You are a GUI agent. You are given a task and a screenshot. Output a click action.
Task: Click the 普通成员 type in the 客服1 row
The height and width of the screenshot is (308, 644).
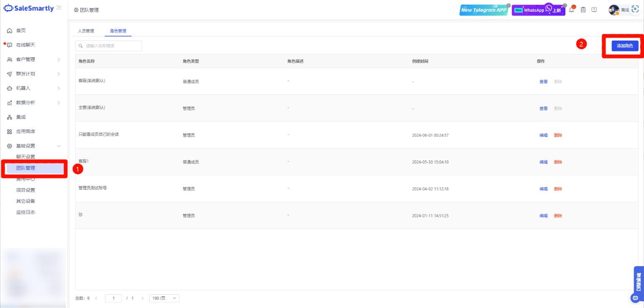191,162
